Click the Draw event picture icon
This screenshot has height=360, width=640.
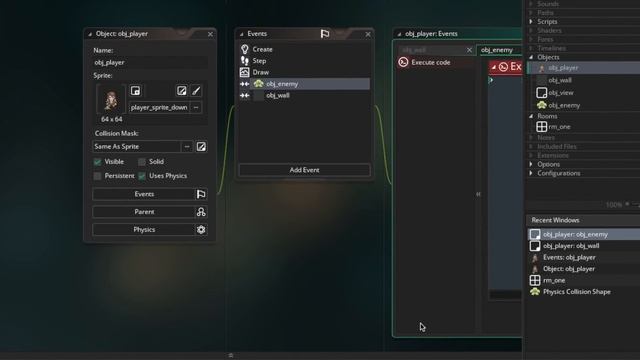(244, 72)
